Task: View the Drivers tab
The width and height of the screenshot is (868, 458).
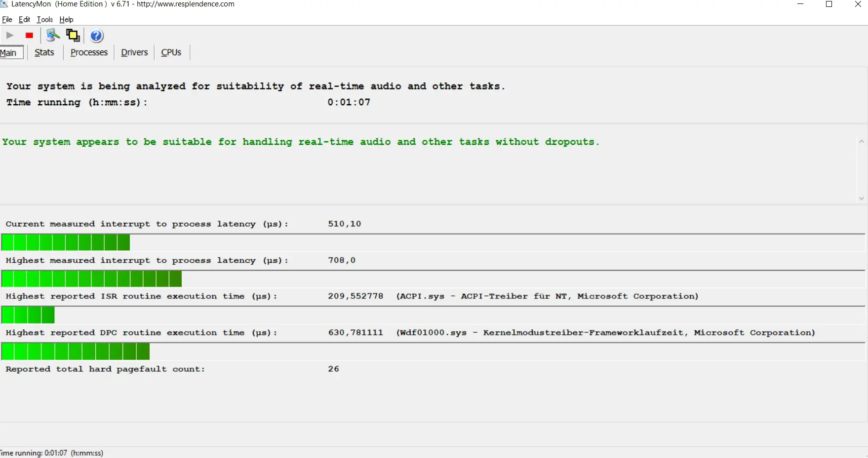Action: [x=134, y=52]
